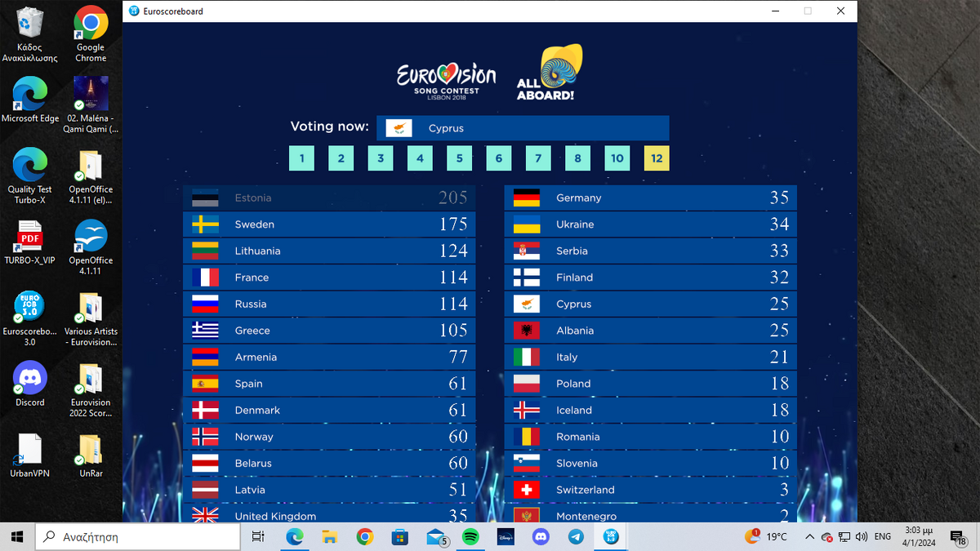Viewport: 980px width, 551px height.
Task: Award 8 points with the 8 button
Action: [577, 158]
